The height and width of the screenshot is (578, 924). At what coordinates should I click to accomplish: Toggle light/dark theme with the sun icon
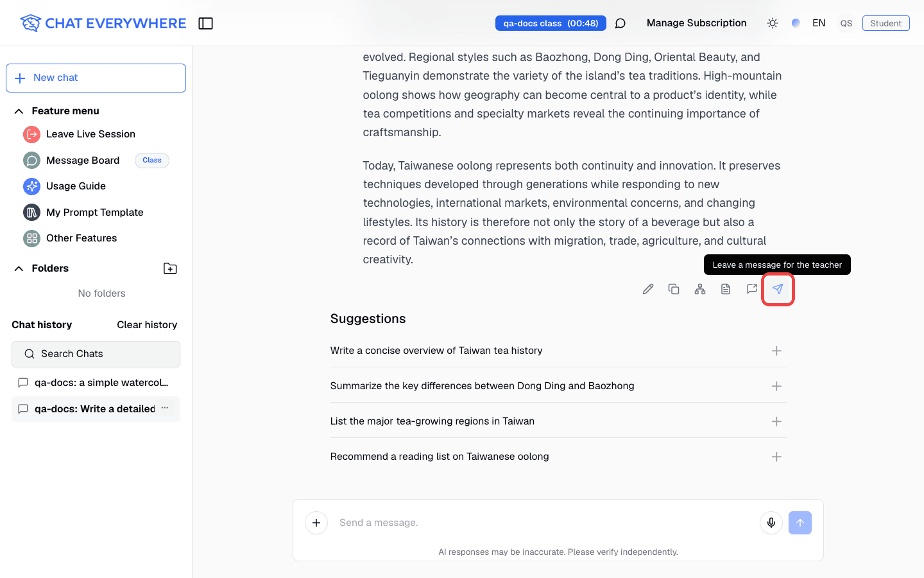click(x=773, y=23)
